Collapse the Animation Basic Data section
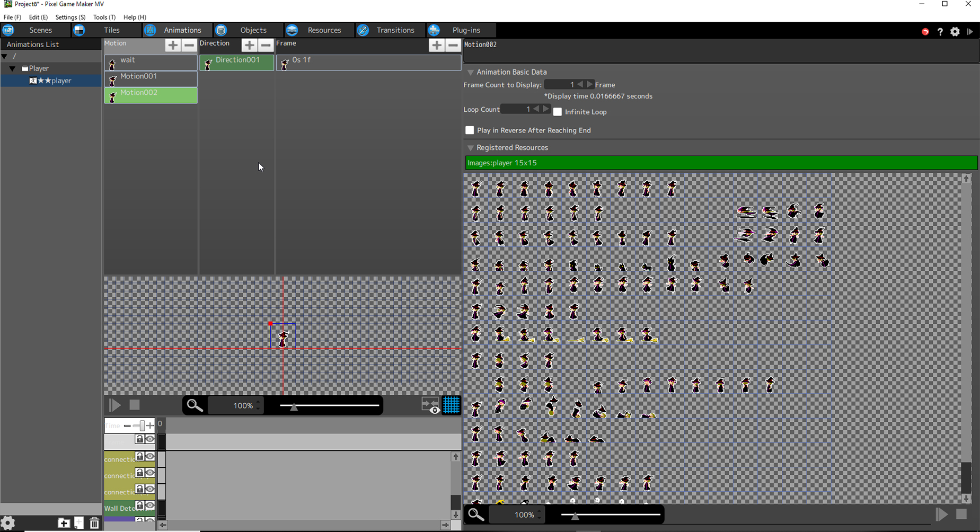Screen dimensions: 980x532 (470, 72)
